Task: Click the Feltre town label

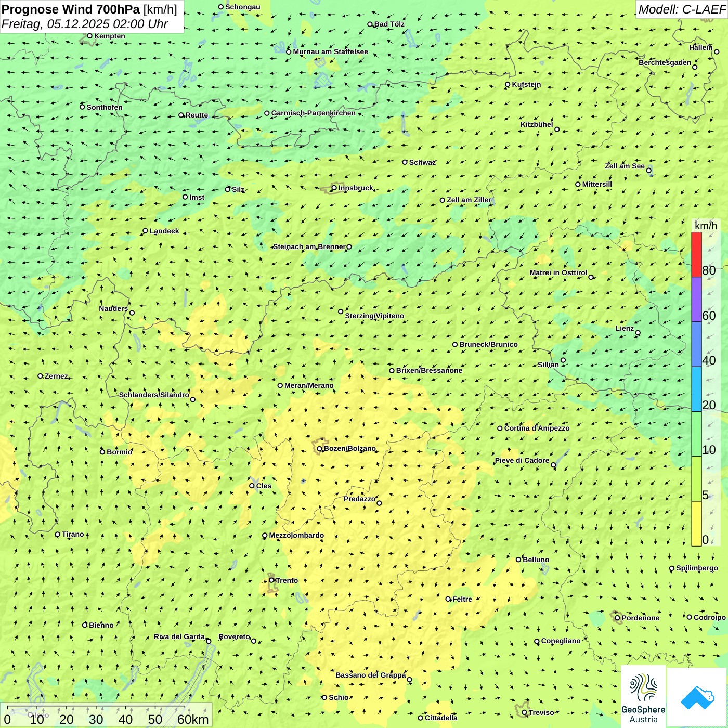Action: coord(462,599)
